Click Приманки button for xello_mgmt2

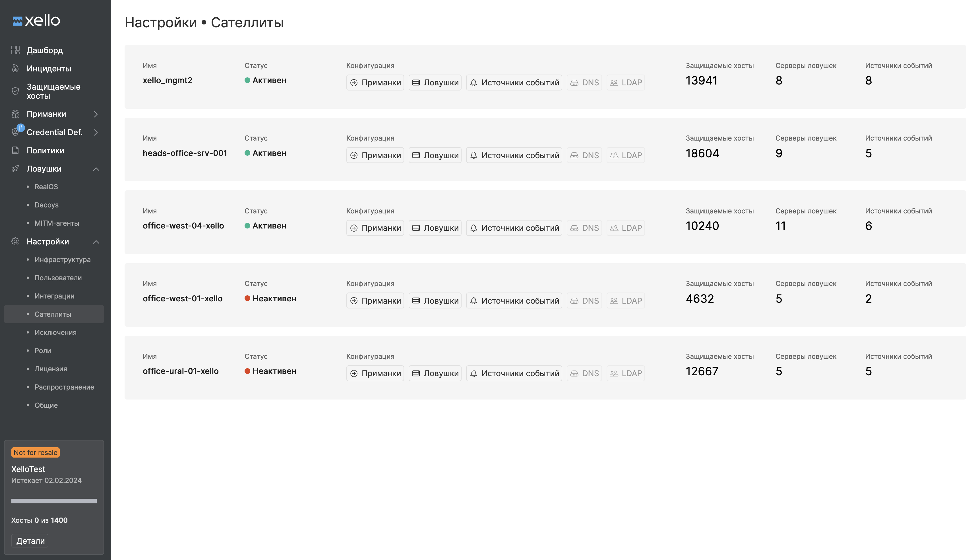coord(375,82)
